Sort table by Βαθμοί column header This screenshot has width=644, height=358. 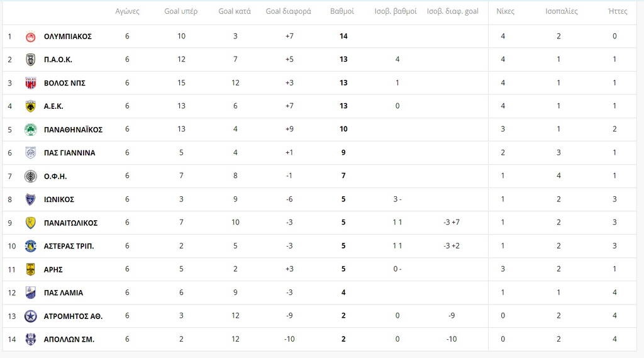pos(342,11)
